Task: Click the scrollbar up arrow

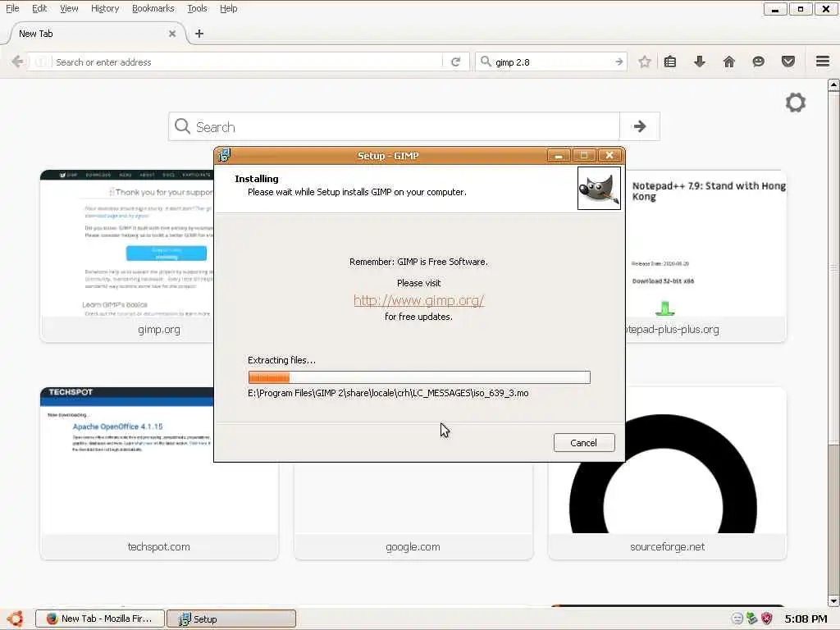Action: tap(833, 84)
